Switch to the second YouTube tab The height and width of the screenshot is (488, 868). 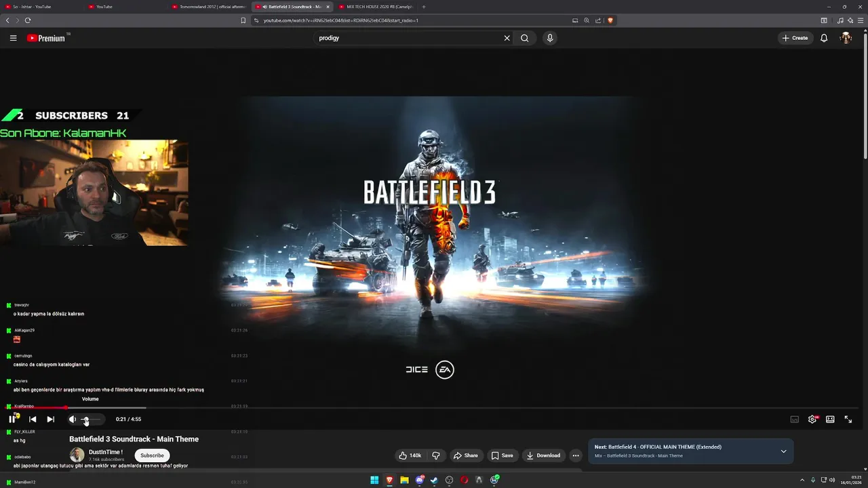[x=125, y=7]
